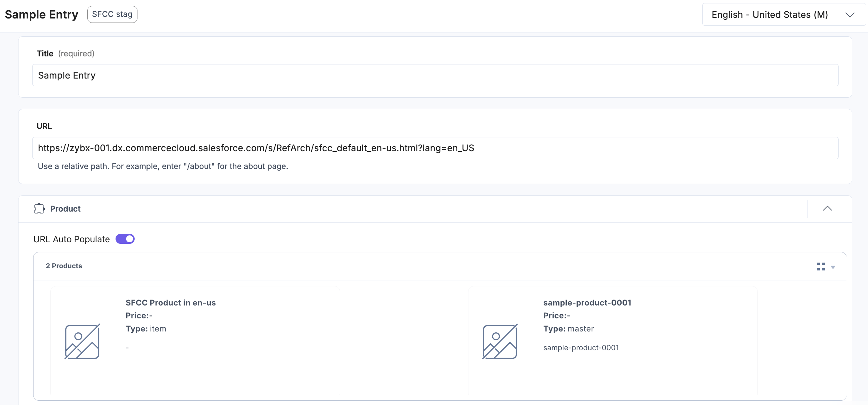The width and height of the screenshot is (868, 405).
Task: Focus the Title input field
Action: click(x=435, y=75)
